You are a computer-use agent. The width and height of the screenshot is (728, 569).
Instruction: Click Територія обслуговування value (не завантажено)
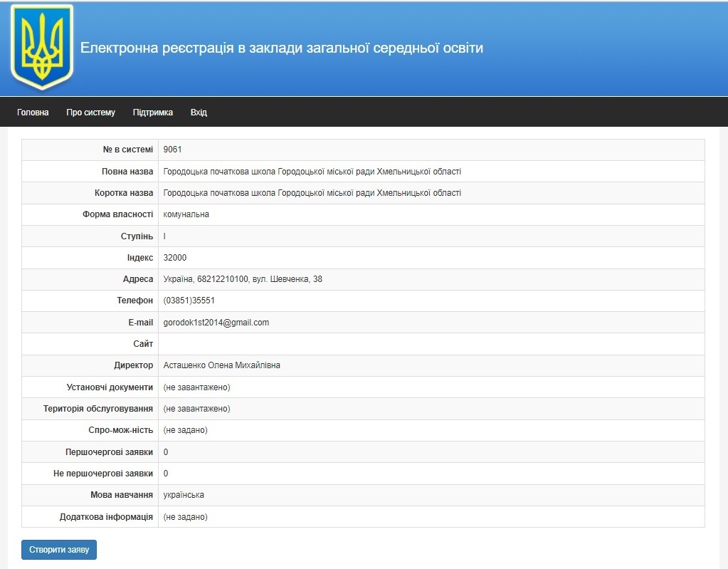197,409
